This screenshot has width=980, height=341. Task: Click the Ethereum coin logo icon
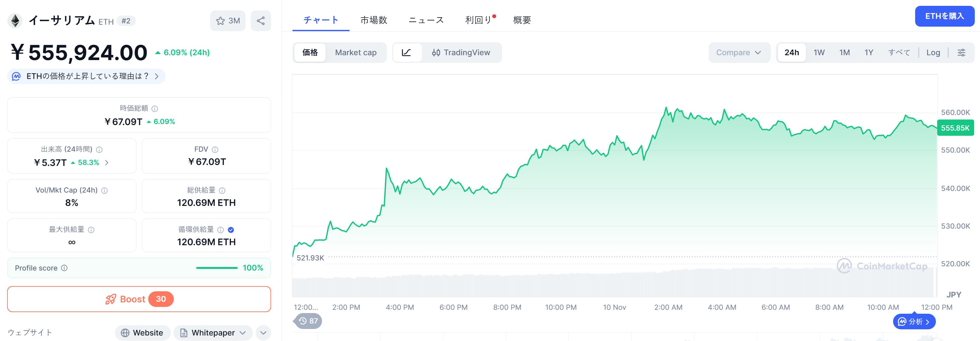point(15,20)
